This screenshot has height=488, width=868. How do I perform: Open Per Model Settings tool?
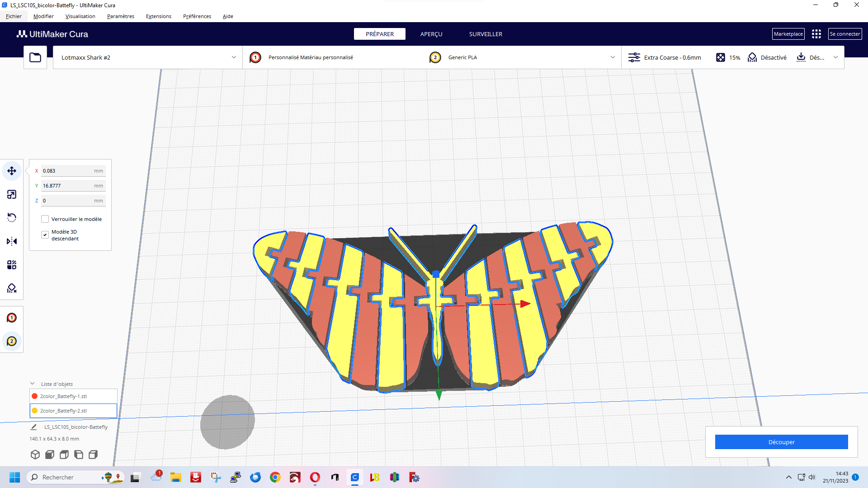12,265
